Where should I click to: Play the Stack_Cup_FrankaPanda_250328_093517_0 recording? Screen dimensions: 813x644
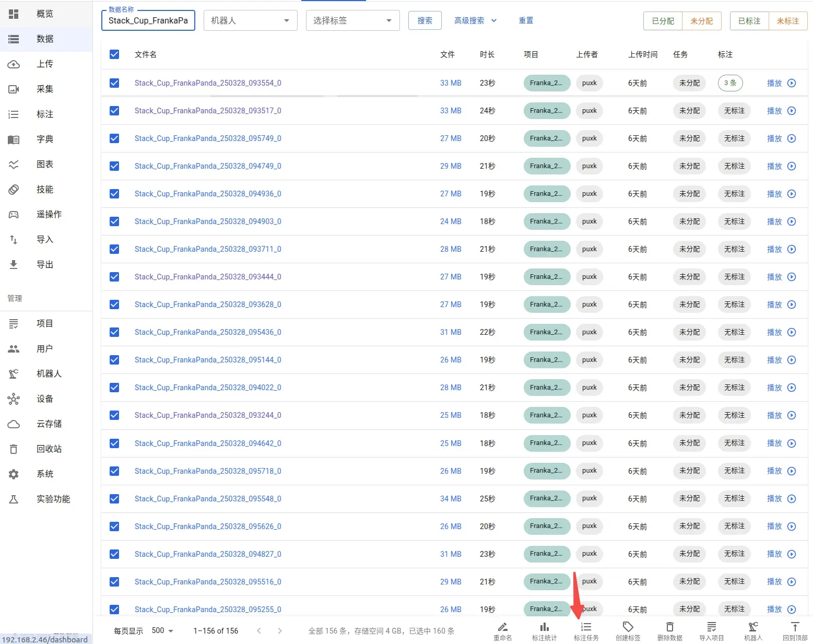(x=781, y=111)
